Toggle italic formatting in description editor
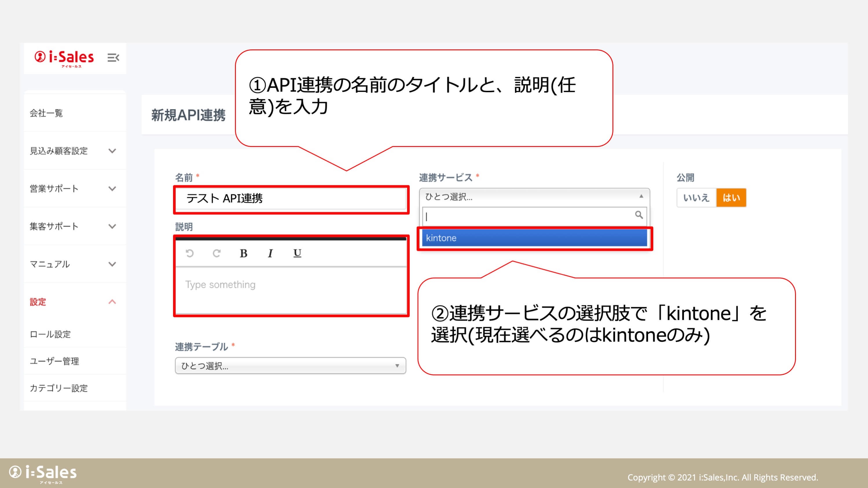Image resolution: width=868 pixels, height=488 pixels. tap(270, 253)
